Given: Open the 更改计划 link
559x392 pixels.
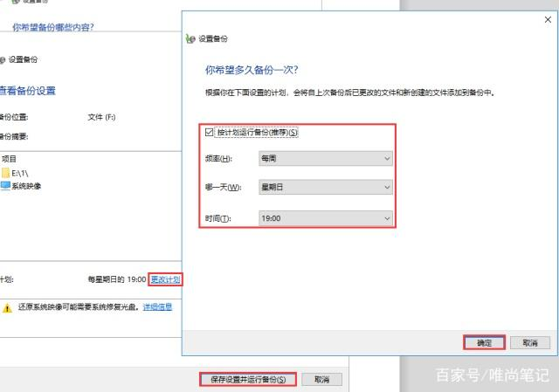Looking at the screenshot, I should click(166, 279).
